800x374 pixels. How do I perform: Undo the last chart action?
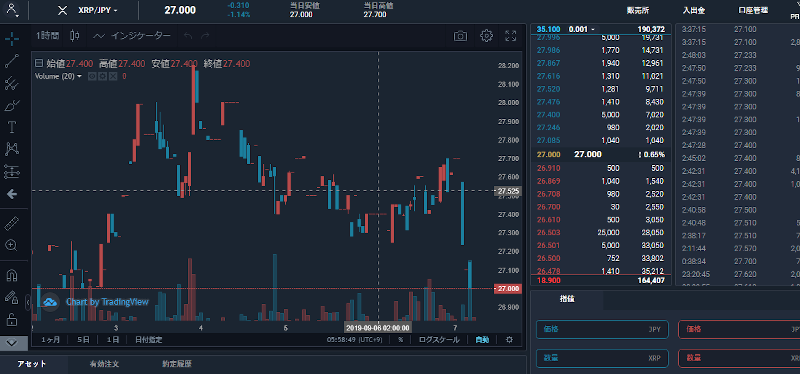pos(188,36)
